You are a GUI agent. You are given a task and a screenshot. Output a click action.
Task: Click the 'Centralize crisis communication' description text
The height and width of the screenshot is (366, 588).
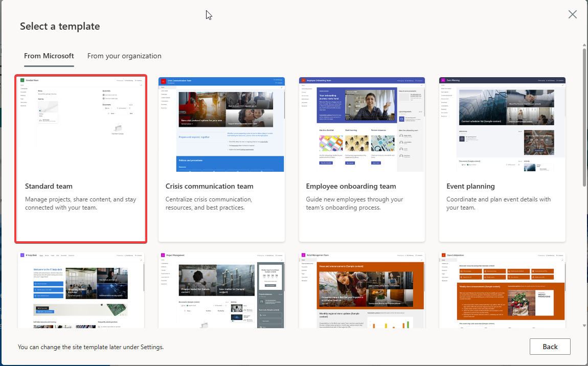(x=209, y=203)
